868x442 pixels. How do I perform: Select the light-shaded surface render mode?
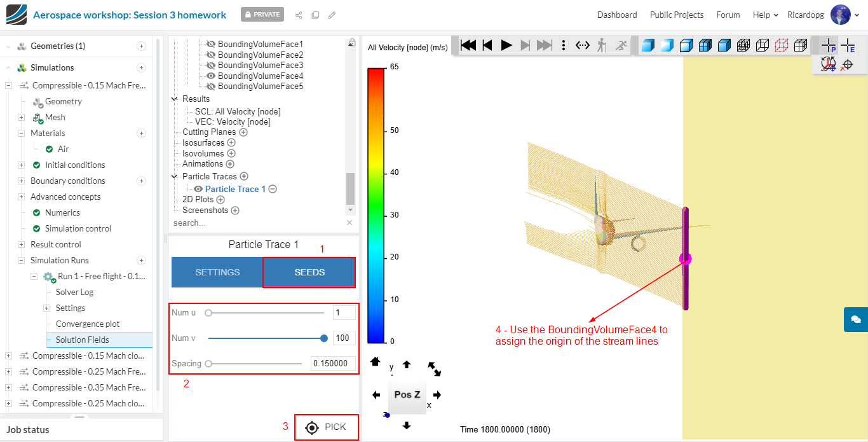point(667,45)
